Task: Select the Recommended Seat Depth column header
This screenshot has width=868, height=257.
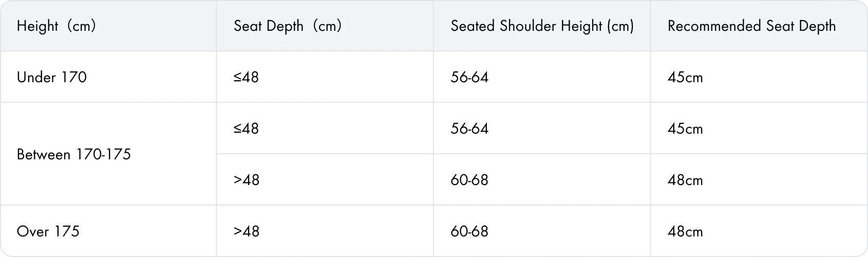Action: point(751,26)
